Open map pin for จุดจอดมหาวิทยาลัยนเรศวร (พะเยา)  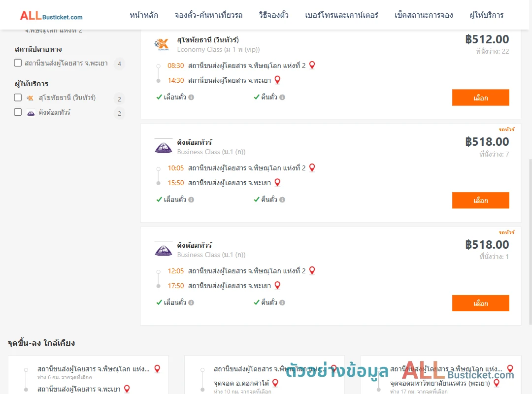[497, 383]
